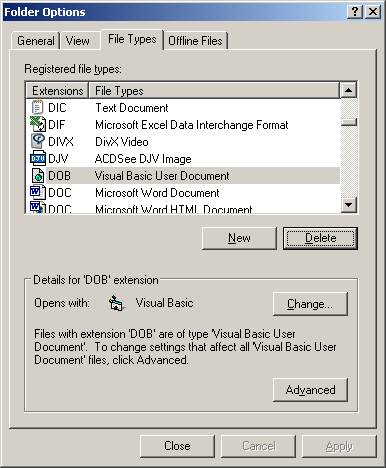Click the Word icon beside Microsoft Word Document
This screenshot has width=386, height=468.
(x=37, y=192)
